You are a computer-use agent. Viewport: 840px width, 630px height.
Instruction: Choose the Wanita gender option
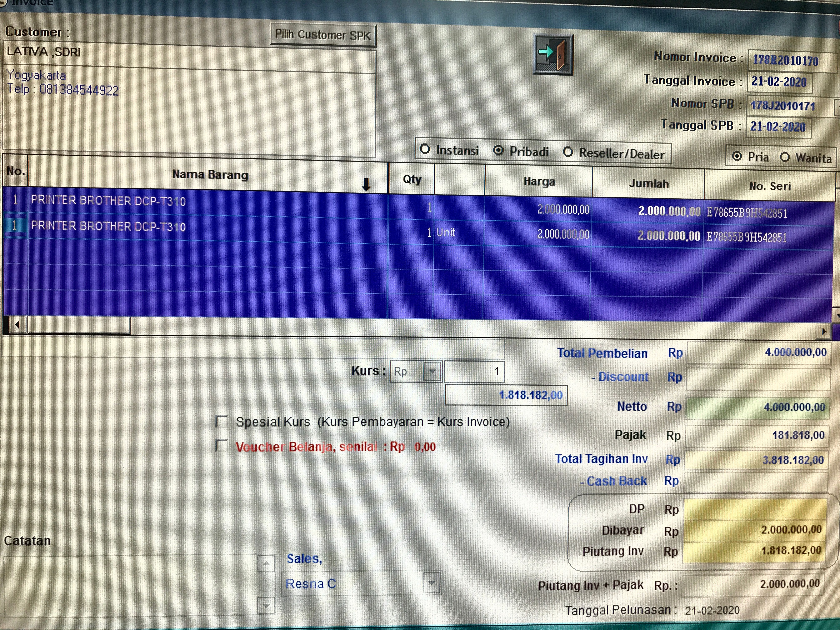coord(785,157)
